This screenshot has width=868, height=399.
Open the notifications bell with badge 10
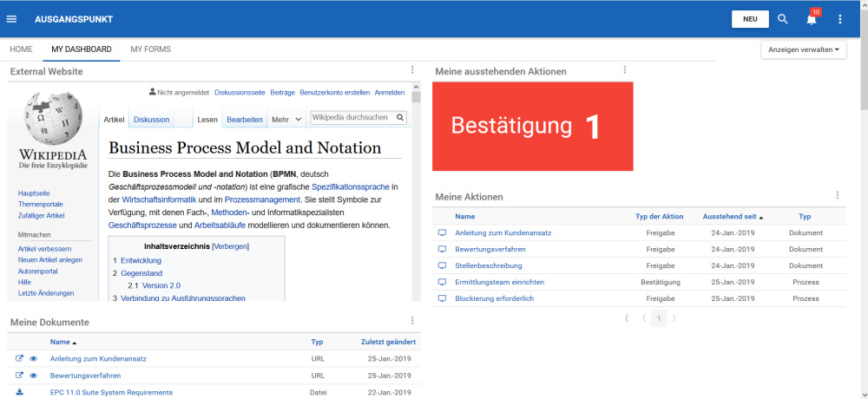pos(812,19)
